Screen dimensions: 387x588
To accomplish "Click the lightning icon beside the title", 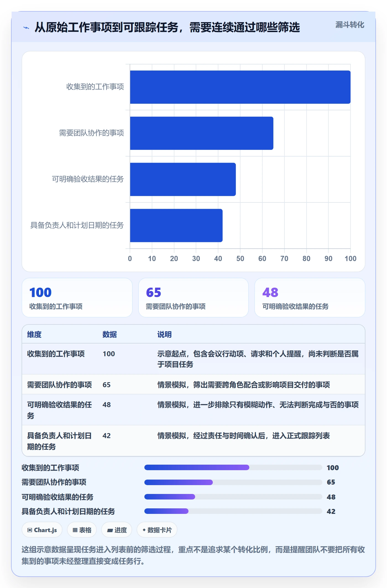I will pos(26,28).
